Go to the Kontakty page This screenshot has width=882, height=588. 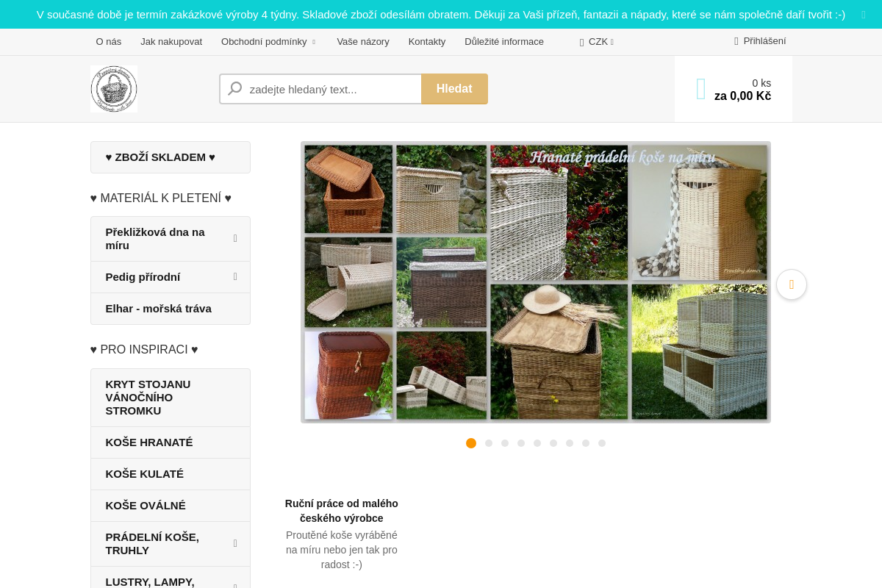click(x=427, y=42)
